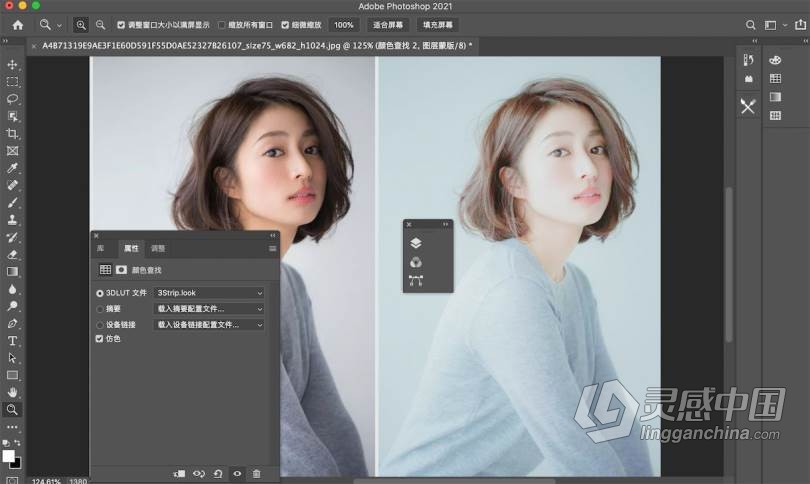
Task: Select the History Brush tool
Action: (x=12, y=238)
